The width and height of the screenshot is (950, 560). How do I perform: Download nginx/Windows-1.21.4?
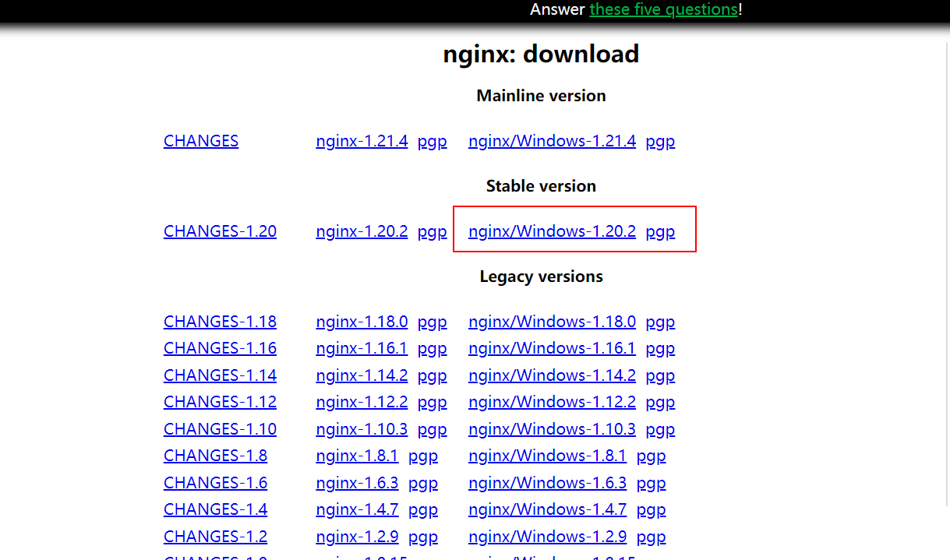(x=552, y=141)
